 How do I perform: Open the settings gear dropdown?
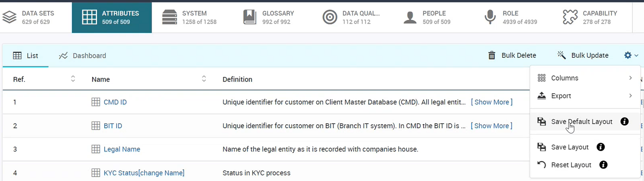click(x=631, y=56)
